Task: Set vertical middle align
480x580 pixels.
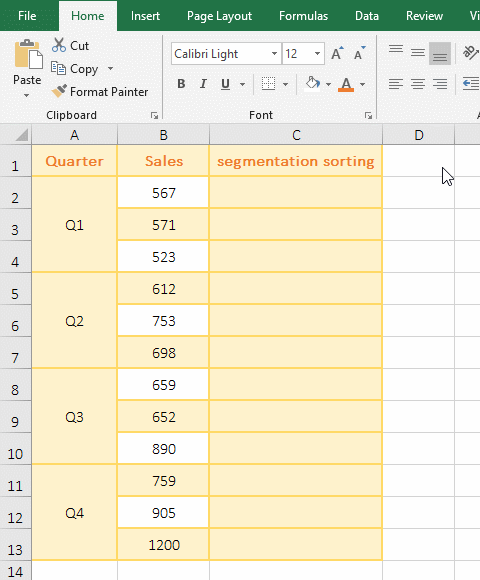Action: (x=418, y=54)
